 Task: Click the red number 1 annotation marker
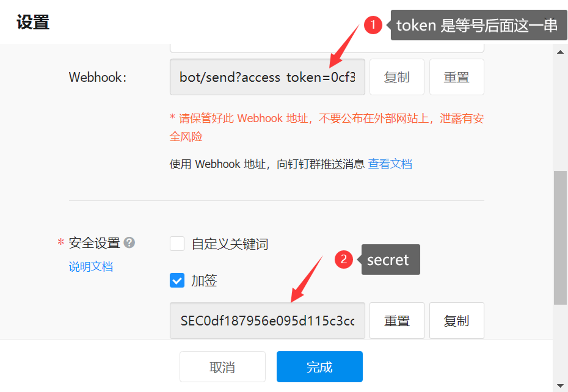click(x=373, y=25)
